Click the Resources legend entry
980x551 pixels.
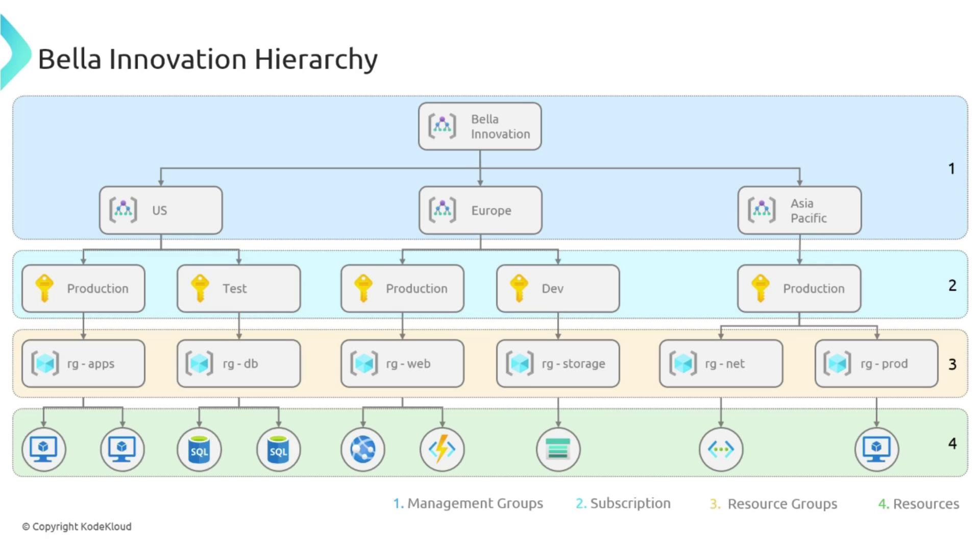click(919, 504)
